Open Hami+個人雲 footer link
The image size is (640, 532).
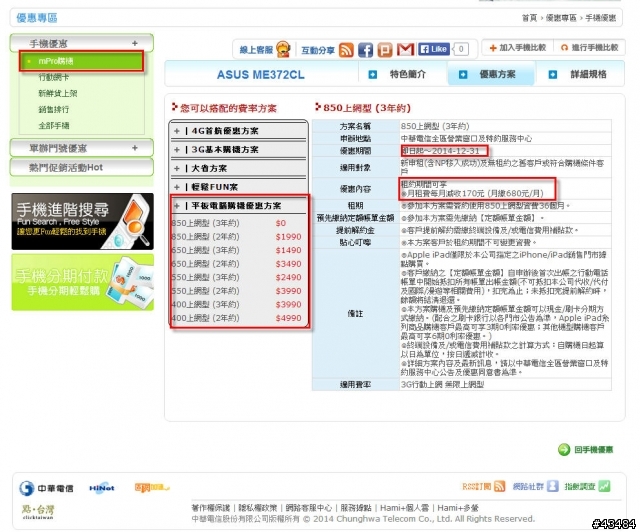coord(404,508)
